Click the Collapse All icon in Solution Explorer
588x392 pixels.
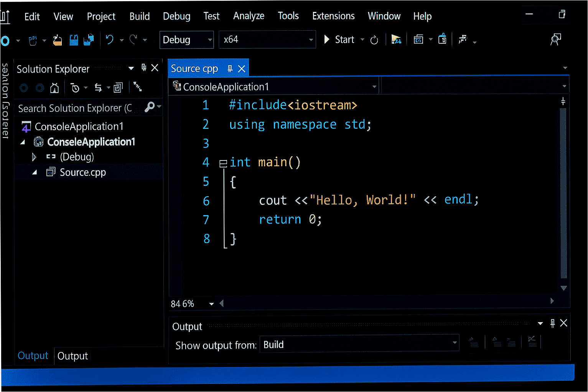[118, 88]
